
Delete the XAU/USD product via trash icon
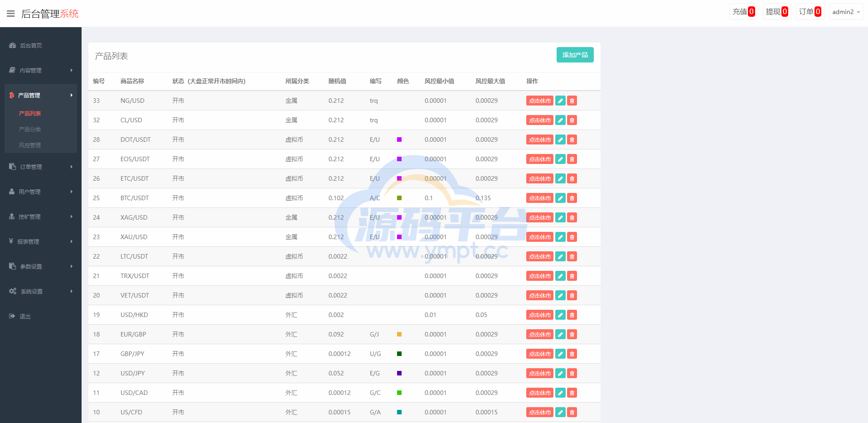pos(572,237)
